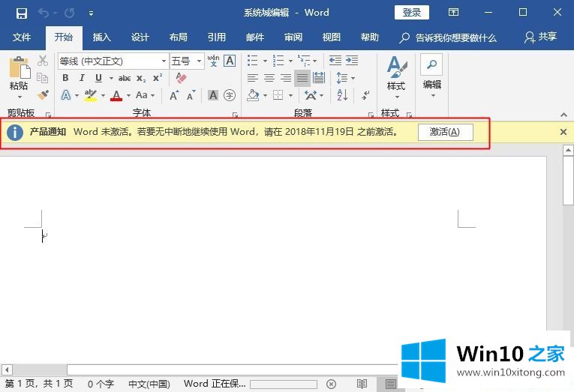Image resolution: width=574 pixels, height=392 pixels.
Task: Copy selection with the copy icon
Action: tap(43, 78)
